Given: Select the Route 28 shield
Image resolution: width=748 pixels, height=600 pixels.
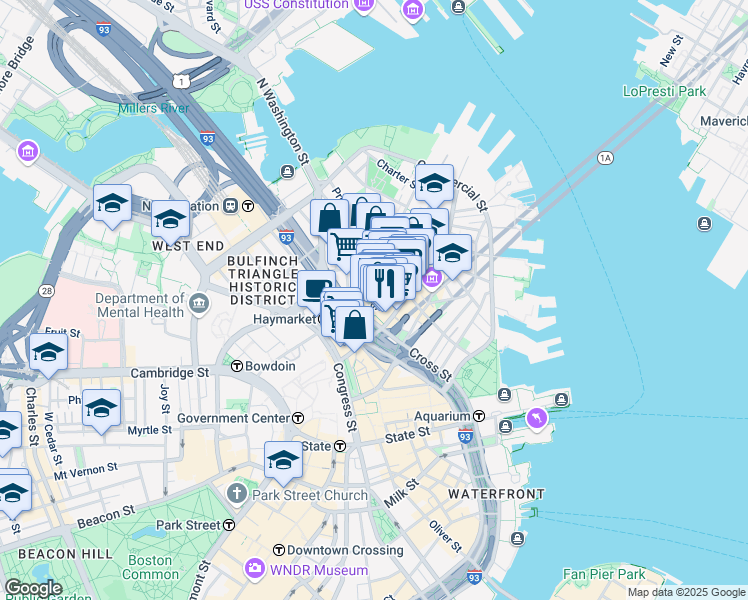Looking at the screenshot, I should (x=46, y=291).
